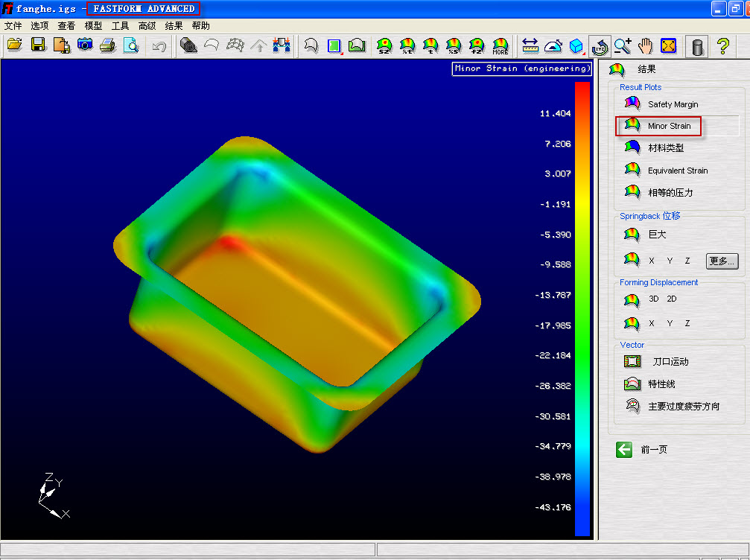Fit model to window with yellow arrows icon

point(669,46)
